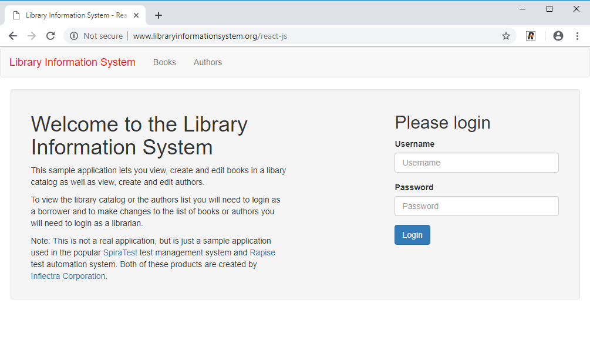Open the Rapise hyperlink in the note
Image resolution: width=590 pixels, height=364 pixels.
pyautogui.click(x=262, y=252)
